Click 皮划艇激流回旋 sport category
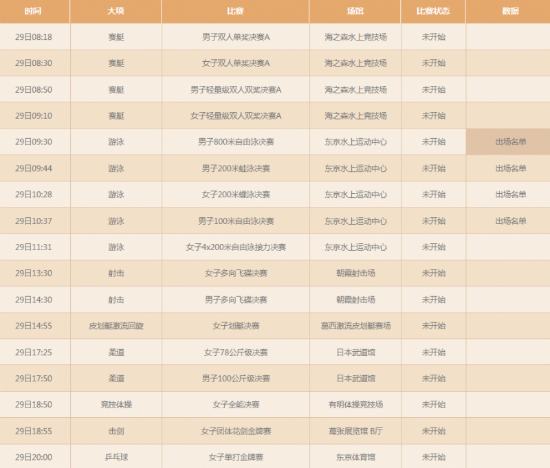 [116, 326]
